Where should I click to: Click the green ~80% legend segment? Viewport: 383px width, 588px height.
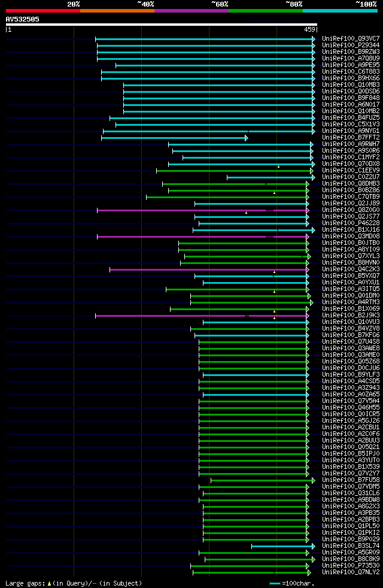(x=266, y=11)
